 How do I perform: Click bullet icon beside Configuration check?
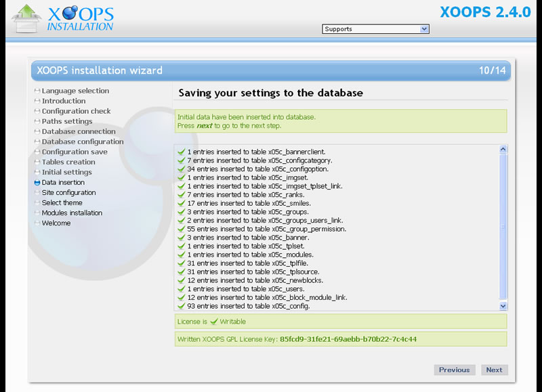[x=37, y=111]
